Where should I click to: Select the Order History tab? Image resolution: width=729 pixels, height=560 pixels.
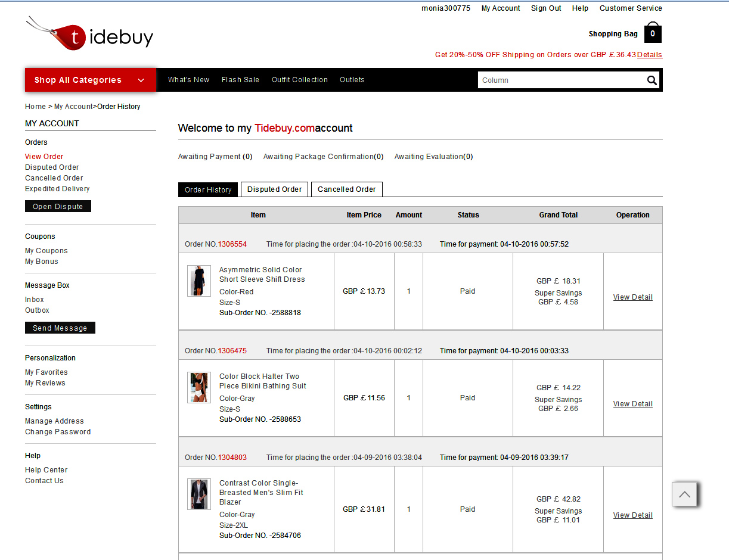coord(208,189)
